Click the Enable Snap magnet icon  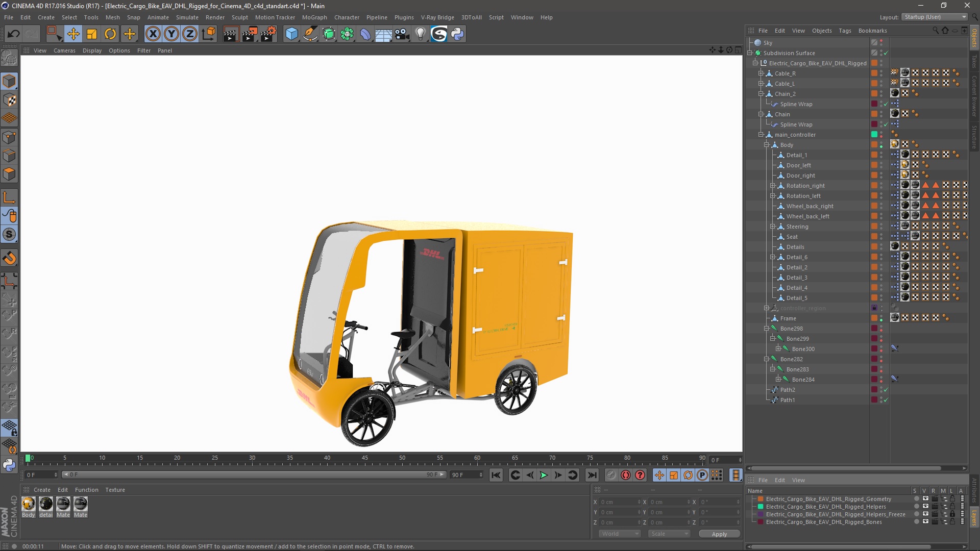click(x=9, y=258)
